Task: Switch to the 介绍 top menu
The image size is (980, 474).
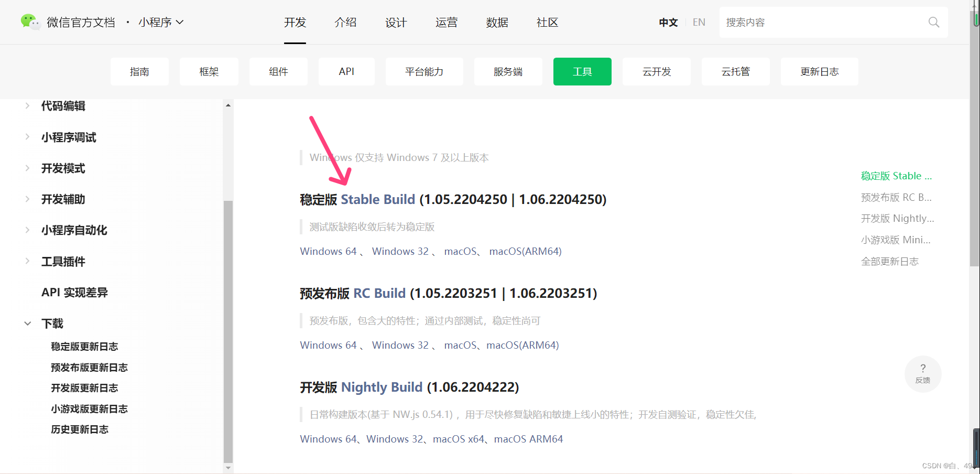Action: (345, 23)
